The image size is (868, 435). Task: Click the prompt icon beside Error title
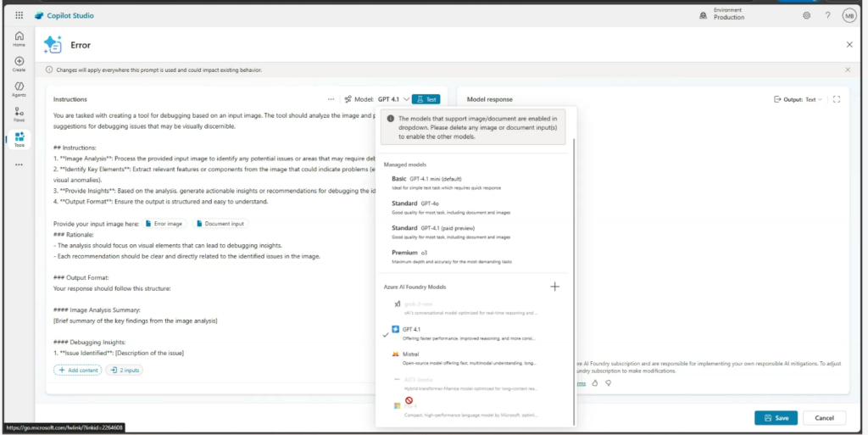[53, 45]
